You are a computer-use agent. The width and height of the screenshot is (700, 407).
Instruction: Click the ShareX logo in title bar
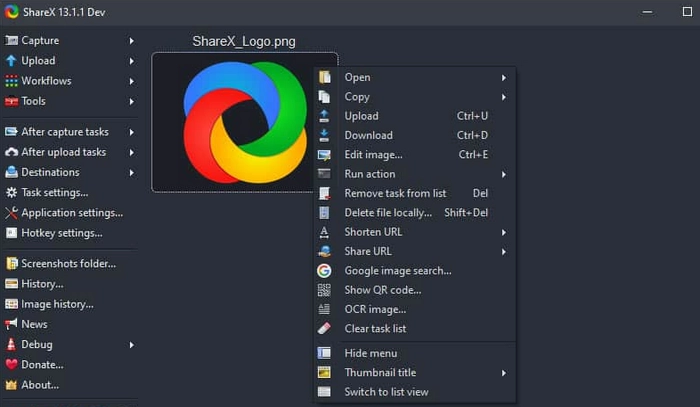(x=11, y=12)
